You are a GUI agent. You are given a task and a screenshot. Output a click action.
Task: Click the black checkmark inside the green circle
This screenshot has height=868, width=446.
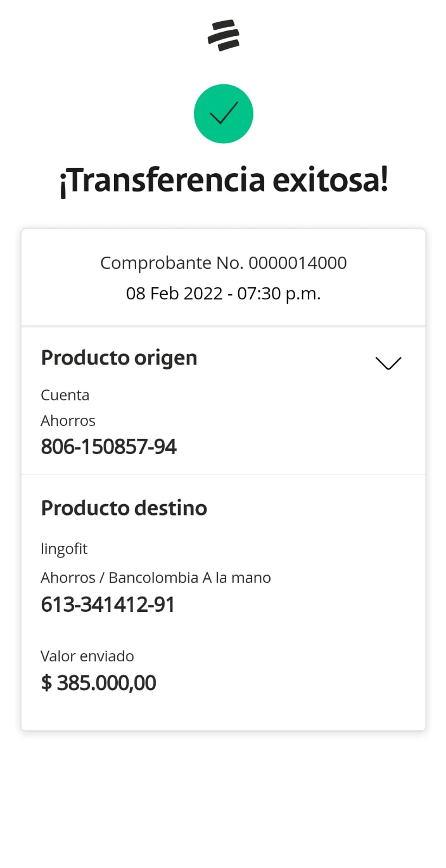tap(224, 113)
